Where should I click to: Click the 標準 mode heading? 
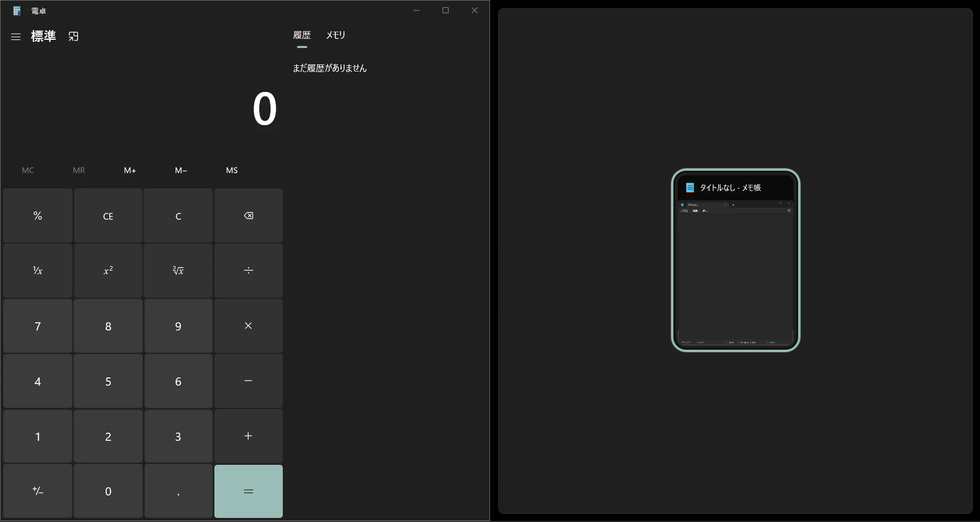(x=43, y=36)
